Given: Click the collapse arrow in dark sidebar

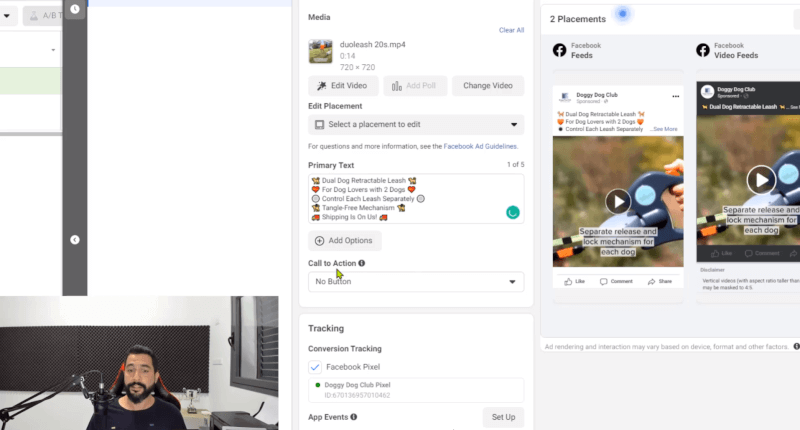Looking at the screenshot, I should 74,240.
